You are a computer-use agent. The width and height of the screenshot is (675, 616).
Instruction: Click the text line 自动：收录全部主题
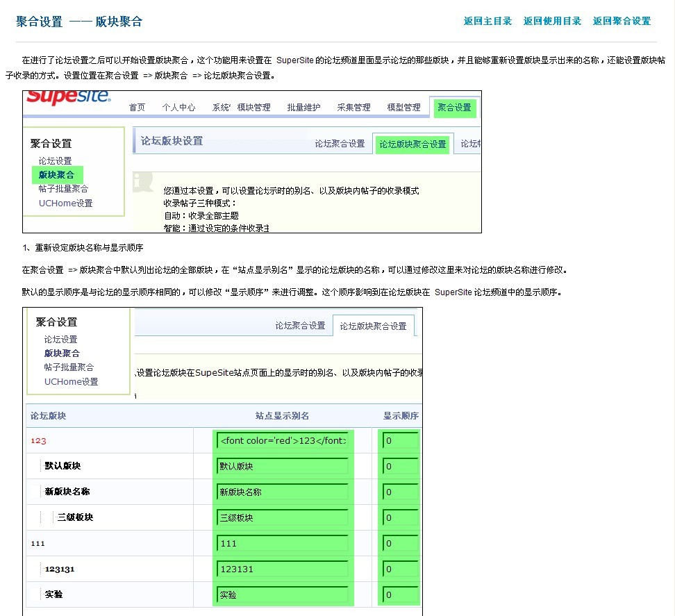pos(201,216)
